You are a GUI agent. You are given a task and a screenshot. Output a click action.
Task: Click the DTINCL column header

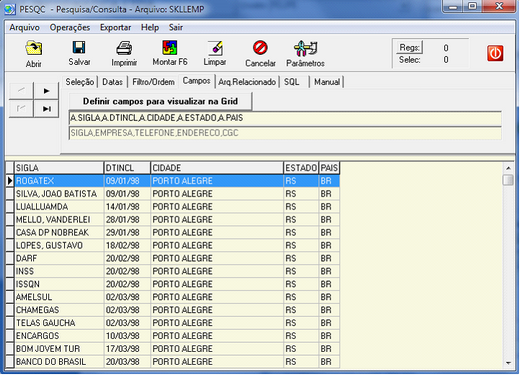(x=127, y=168)
